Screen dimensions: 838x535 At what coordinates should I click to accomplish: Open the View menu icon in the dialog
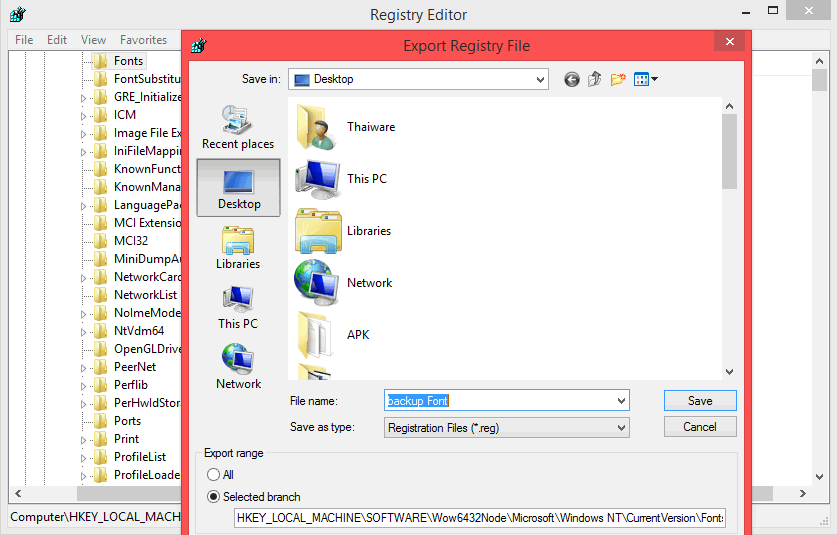pos(646,80)
